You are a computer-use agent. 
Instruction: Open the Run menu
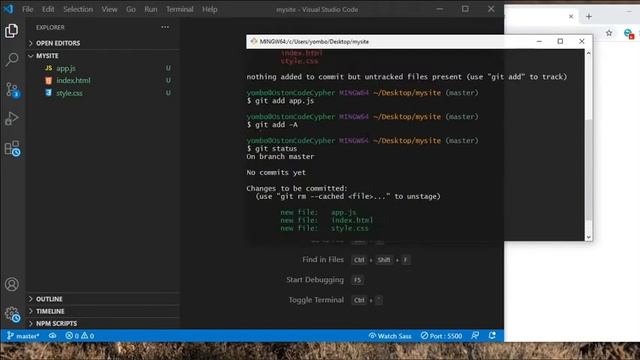[x=151, y=9]
